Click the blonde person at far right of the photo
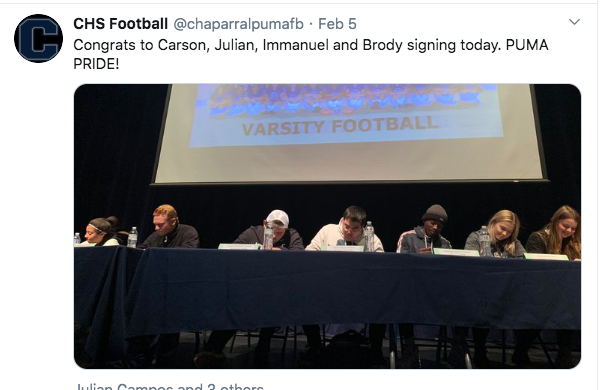 [x=555, y=232]
